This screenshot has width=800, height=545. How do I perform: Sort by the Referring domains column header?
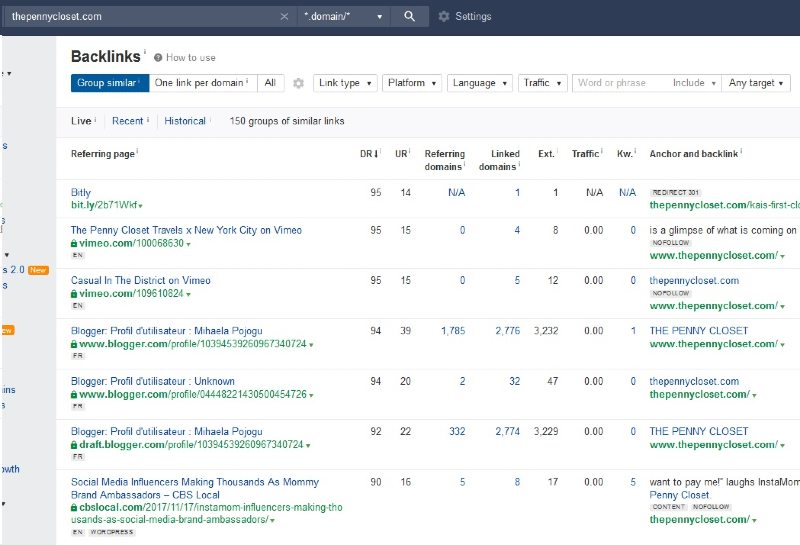click(x=444, y=160)
